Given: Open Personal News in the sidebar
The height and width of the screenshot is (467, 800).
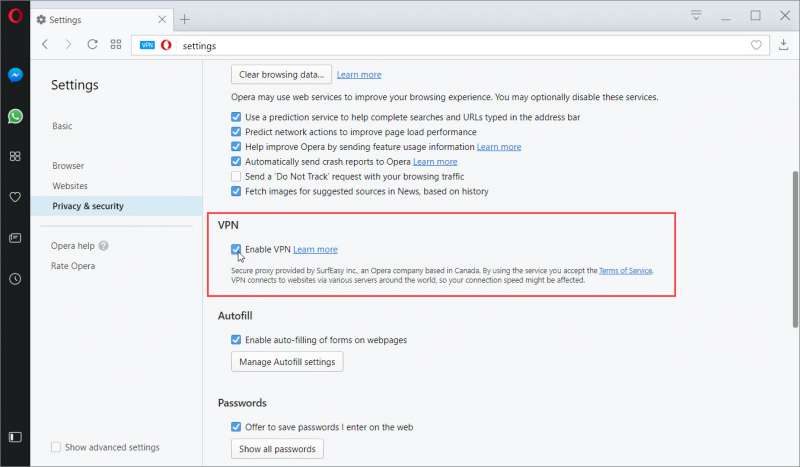Looking at the screenshot, I should (15, 238).
